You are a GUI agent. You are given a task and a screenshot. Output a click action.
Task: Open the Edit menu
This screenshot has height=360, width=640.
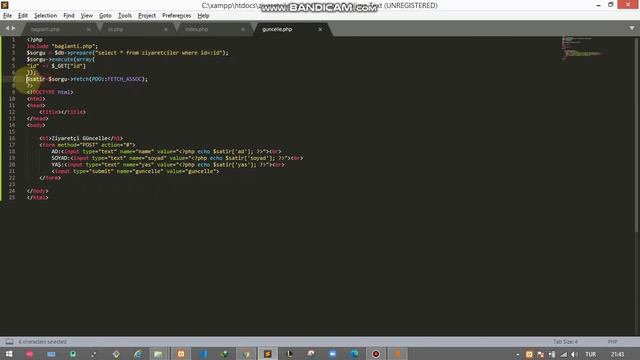(23, 16)
